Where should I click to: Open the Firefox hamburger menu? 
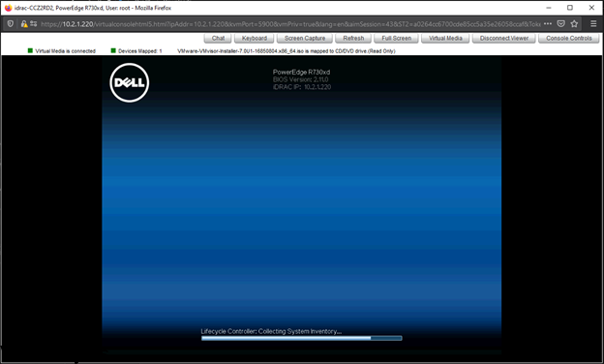593,24
